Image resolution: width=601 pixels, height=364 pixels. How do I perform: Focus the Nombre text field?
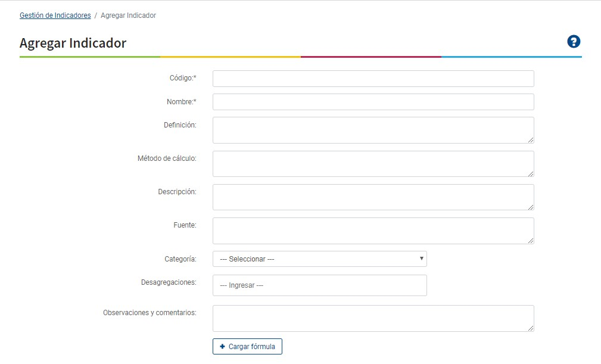coord(373,102)
